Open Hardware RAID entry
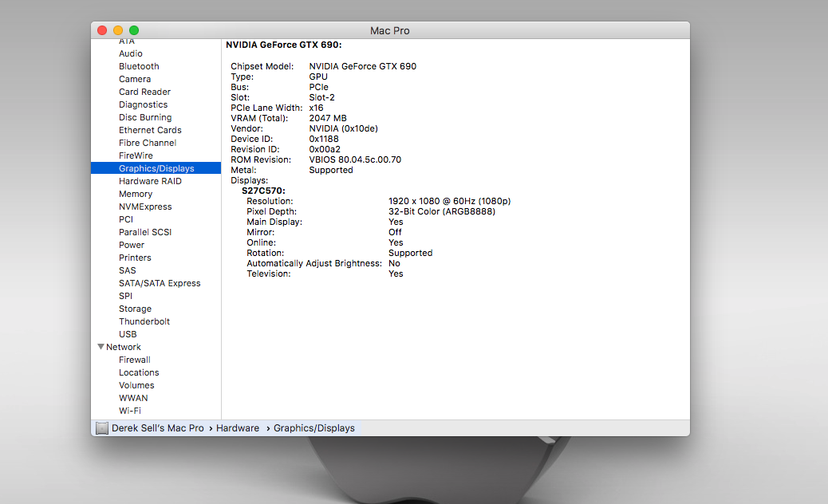The height and width of the screenshot is (504, 828). click(150, 181)
